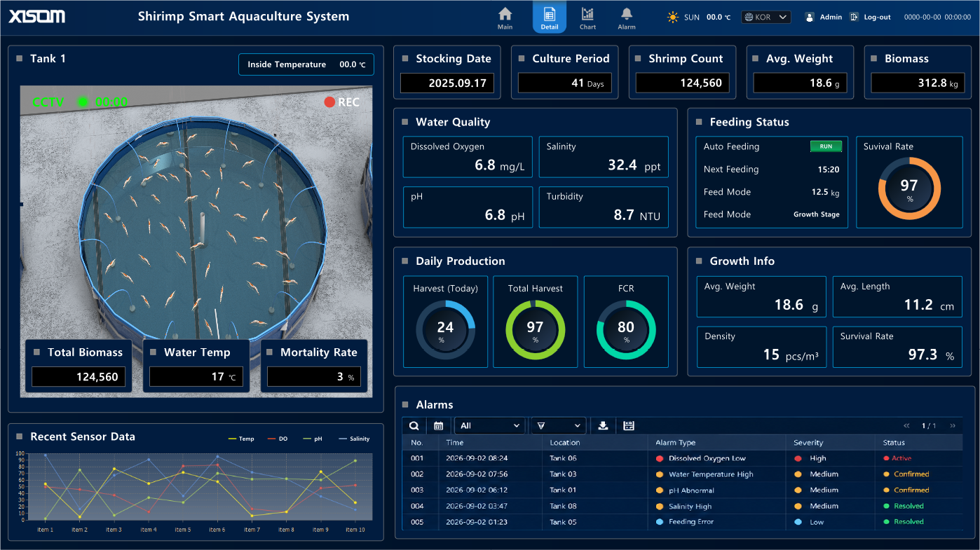Toggle the pH series in chart legend
The image size is (980, 550).
point(313,439)
